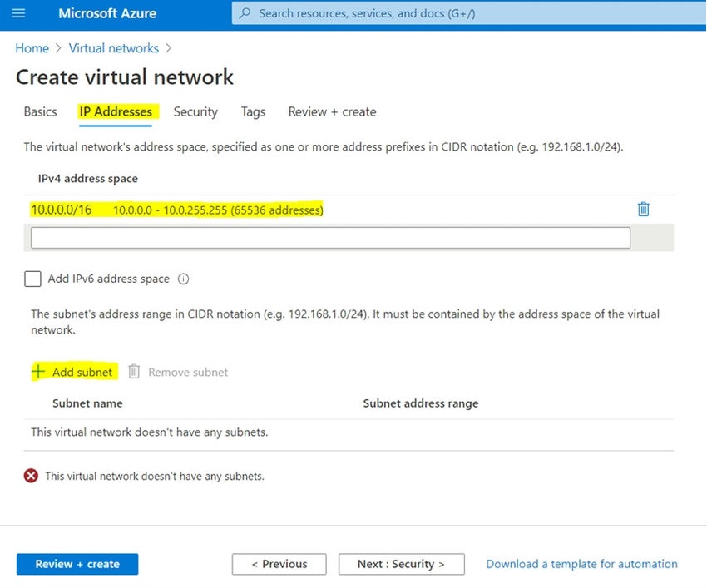Click the Microsoft Azure logo

click(x=106, y=13)
